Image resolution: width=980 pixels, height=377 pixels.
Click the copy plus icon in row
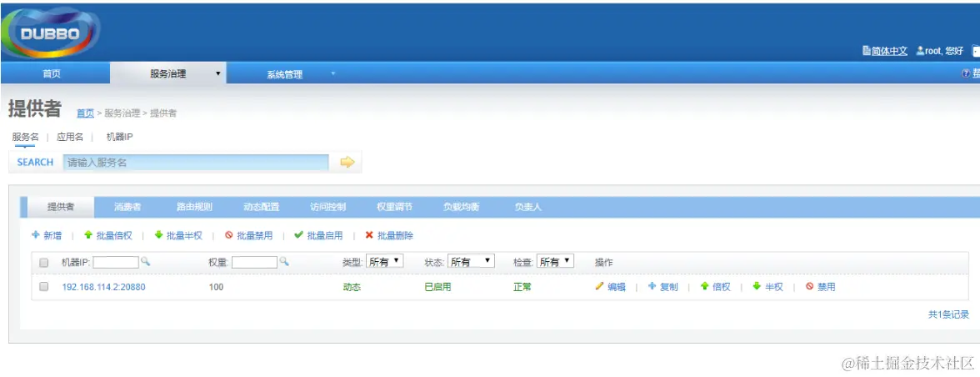[x=652, y=286]
